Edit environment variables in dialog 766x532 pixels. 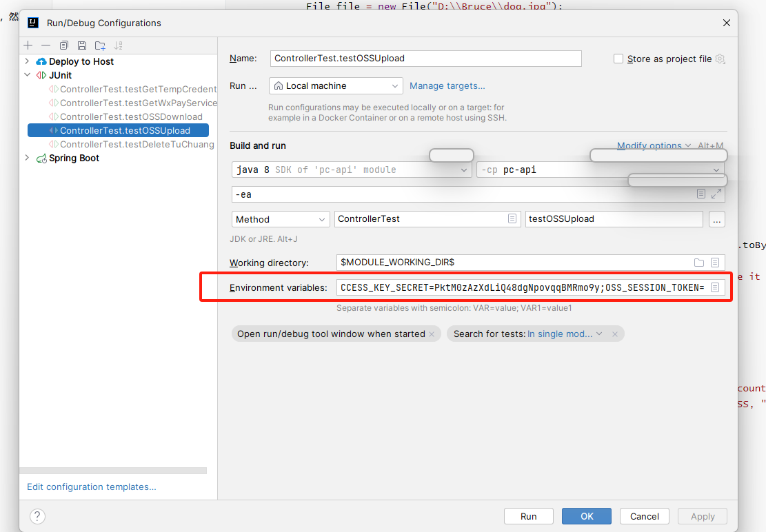pyautogui.click(x=715, y=287)
